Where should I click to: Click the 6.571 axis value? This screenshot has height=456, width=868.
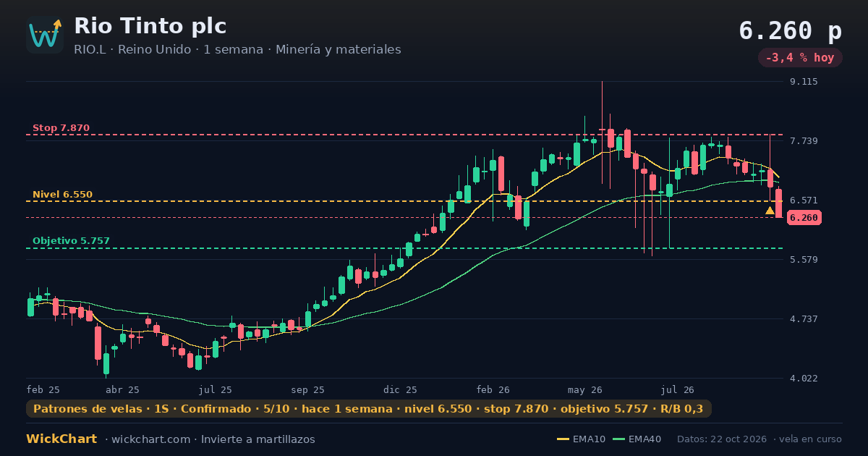(x=804, y=200)
